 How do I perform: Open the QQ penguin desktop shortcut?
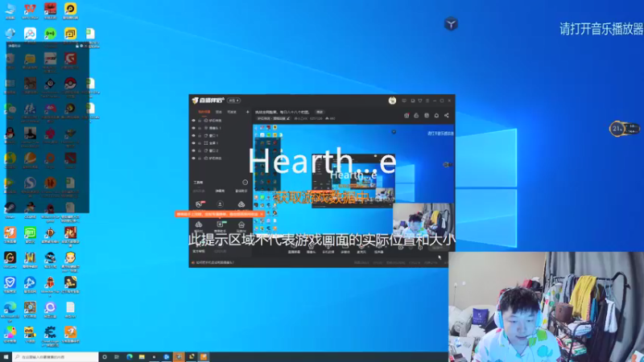pyautogui.click(x=10, y=135)
